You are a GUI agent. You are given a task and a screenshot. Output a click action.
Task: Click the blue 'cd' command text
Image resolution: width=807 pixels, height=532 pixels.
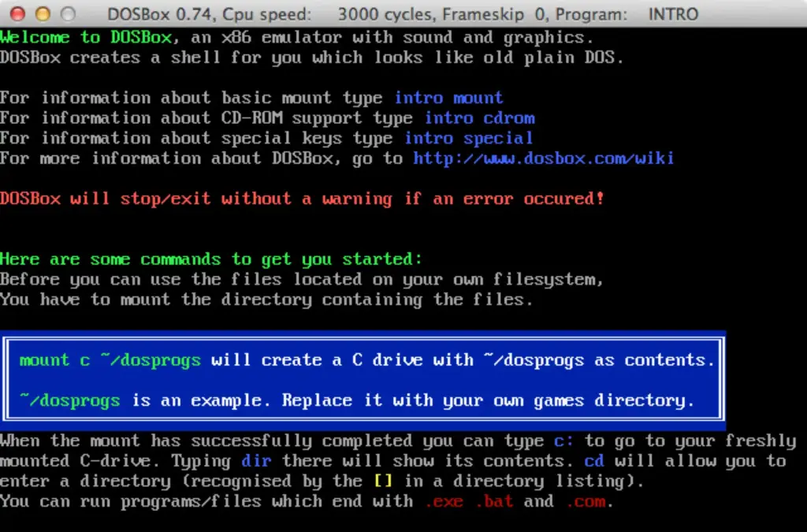594,461
